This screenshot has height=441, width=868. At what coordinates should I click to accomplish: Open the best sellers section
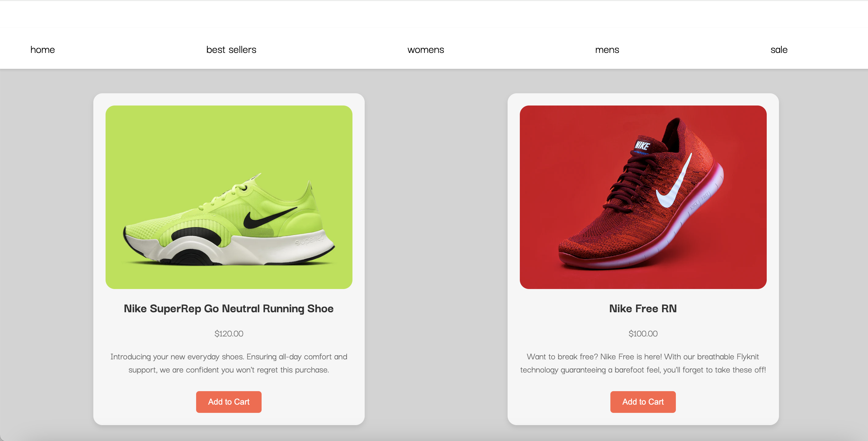coord(231,50)
